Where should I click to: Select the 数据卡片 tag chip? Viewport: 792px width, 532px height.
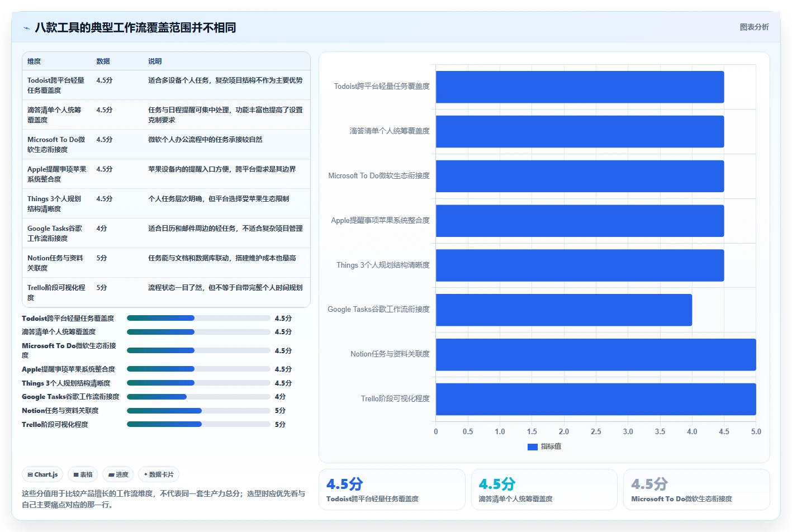coord(159,474)
